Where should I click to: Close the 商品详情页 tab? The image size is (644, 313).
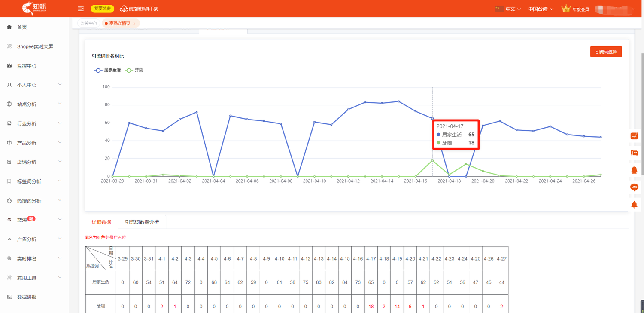134,24
